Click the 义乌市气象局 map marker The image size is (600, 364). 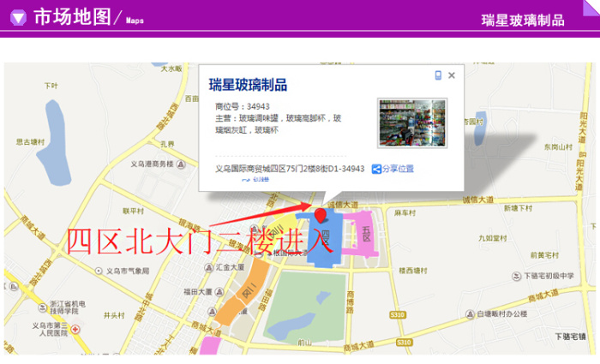pyautogui.click(x=100, y=271)
